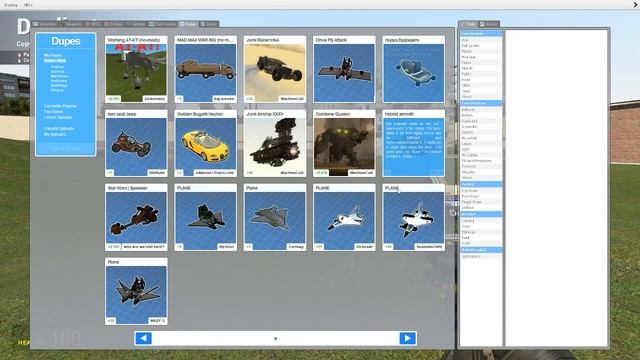Open the two seat Jeep dupe
This screenshot has height=360, width=640.
136,143
